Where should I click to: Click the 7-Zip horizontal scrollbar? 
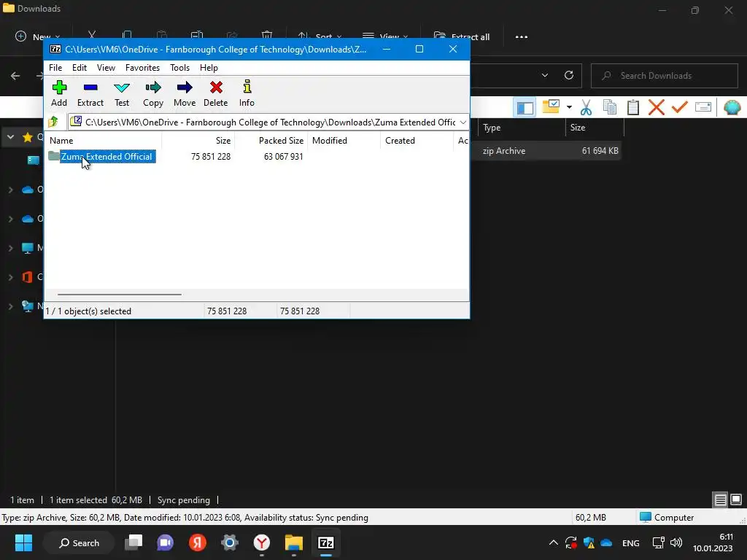[x=119, y=295]
